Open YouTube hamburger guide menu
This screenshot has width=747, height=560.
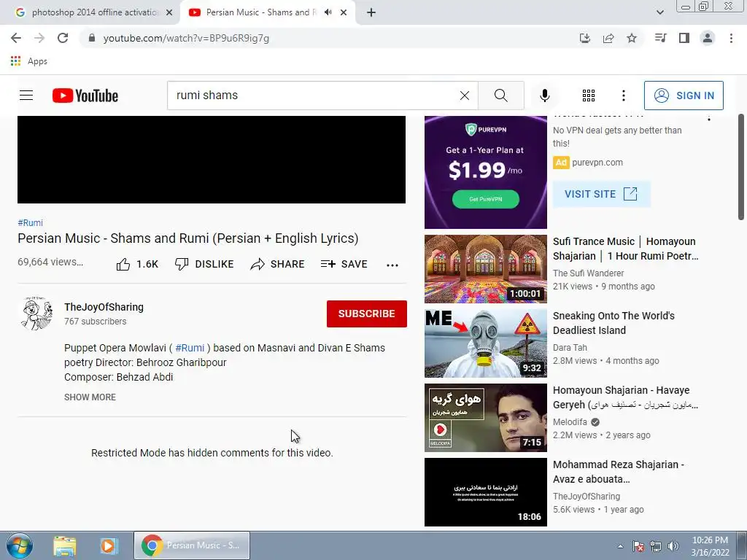[x=26, y=96]
